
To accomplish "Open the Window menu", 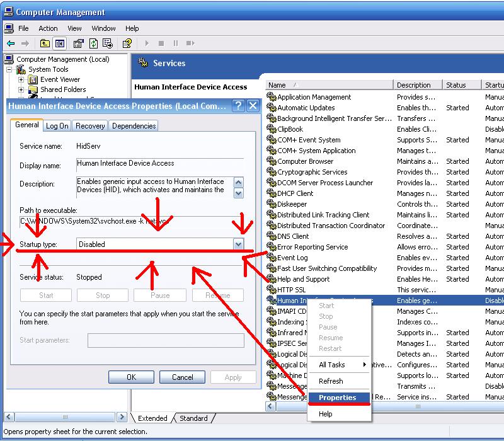I will (103, 28).
